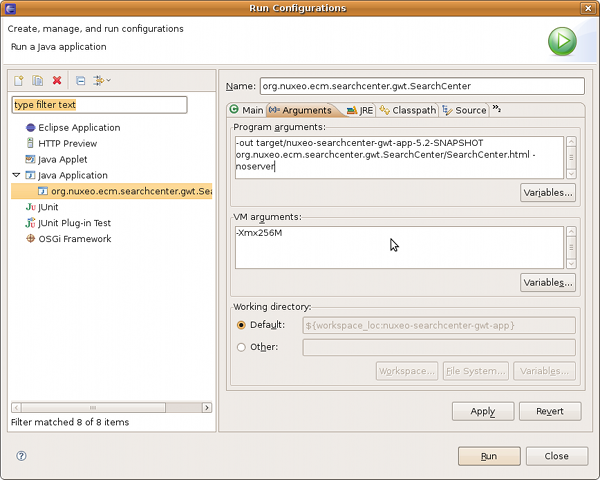Delete the selected launch configuration
Screen dimensions: 600x480
pos(57,80)
